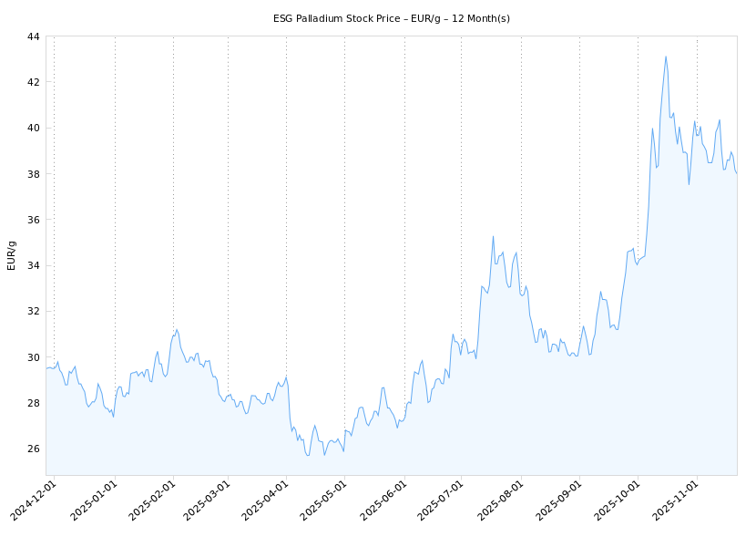Viewport: 756px width, 547px height.
Task: Select the 34 y-axis tick label
Action: [33, 265]
